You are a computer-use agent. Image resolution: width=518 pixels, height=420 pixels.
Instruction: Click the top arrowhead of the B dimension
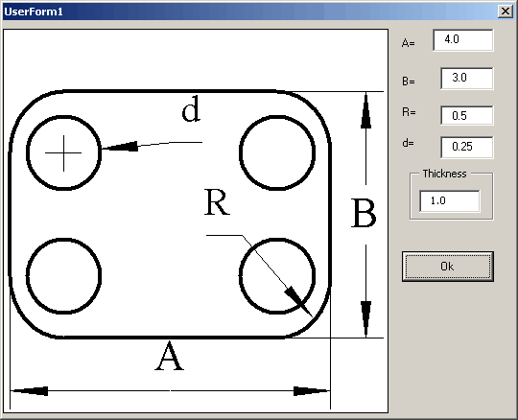tap(365, 110)
